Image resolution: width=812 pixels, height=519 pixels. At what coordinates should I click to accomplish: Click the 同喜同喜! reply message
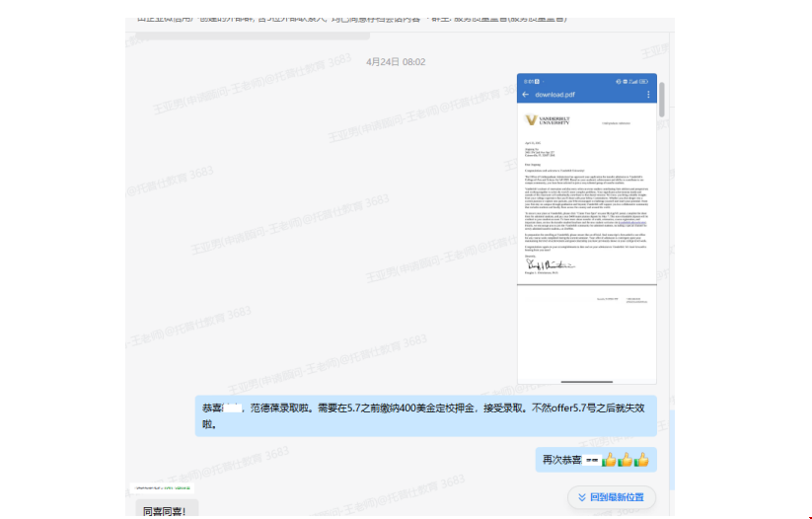tap(164, 510)
